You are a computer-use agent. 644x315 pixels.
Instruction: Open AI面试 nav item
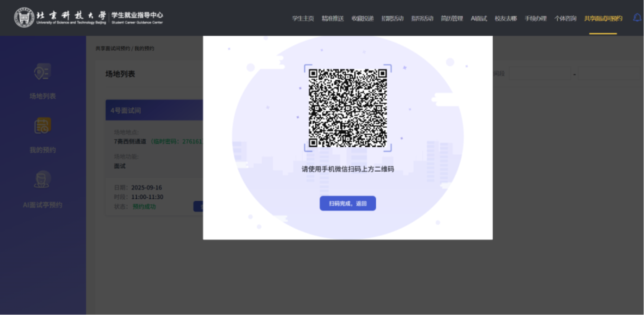(479, 18)
